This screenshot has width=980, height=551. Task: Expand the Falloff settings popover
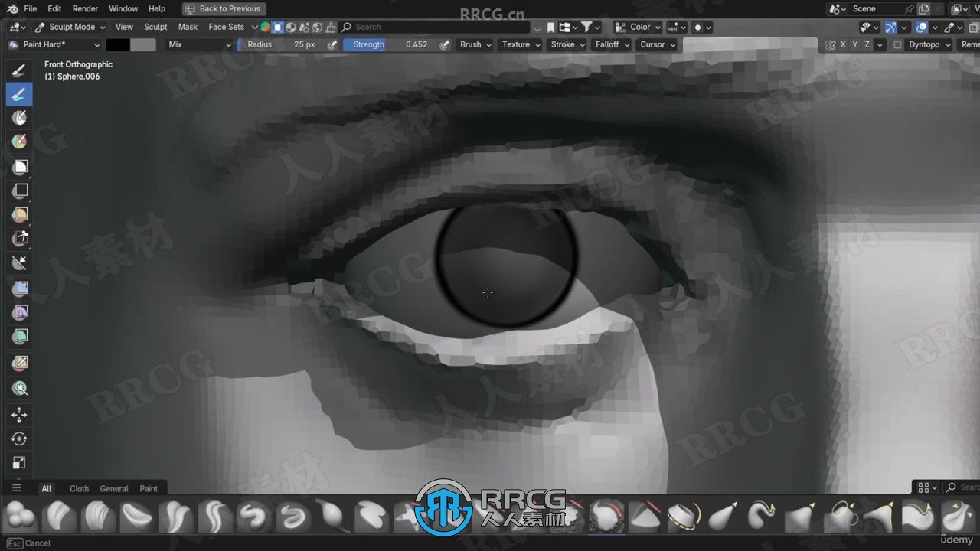tap(612, 44)
